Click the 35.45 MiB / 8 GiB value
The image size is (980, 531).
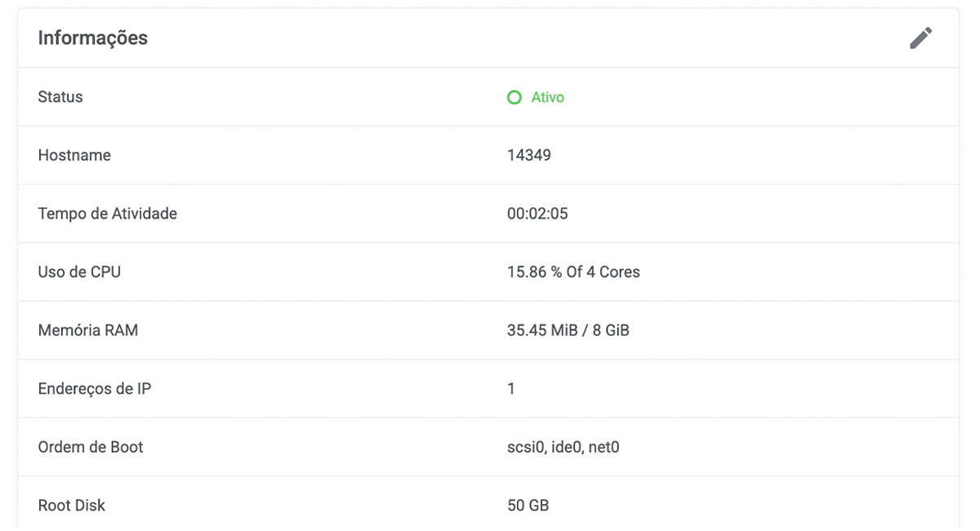coord(568,331)
